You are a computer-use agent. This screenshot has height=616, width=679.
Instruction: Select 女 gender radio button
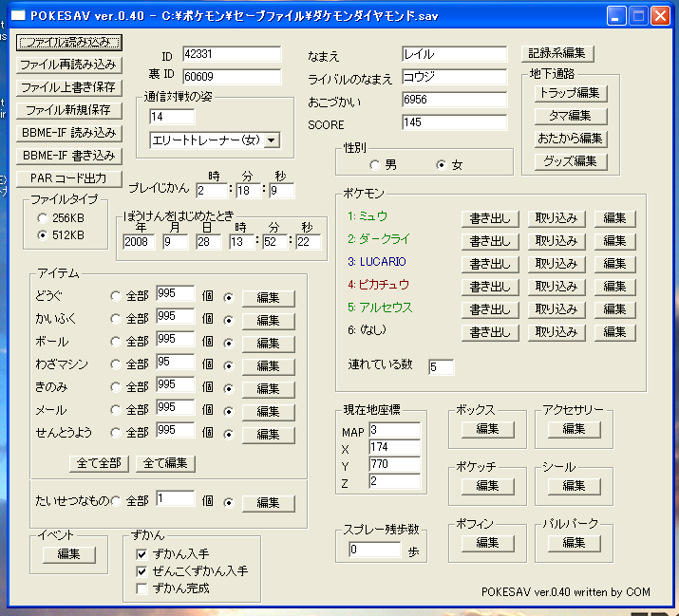pyautogui.click(x=441, y=165)
